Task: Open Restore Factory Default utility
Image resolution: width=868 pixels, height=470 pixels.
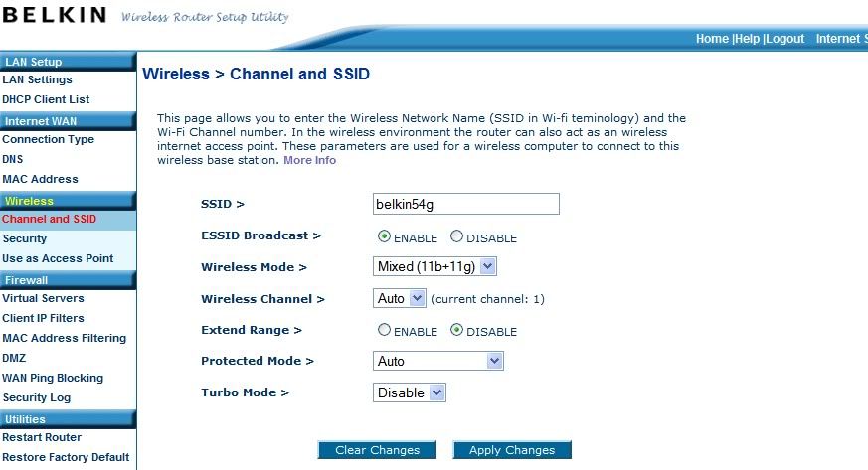Action: [x=66, y=457]
